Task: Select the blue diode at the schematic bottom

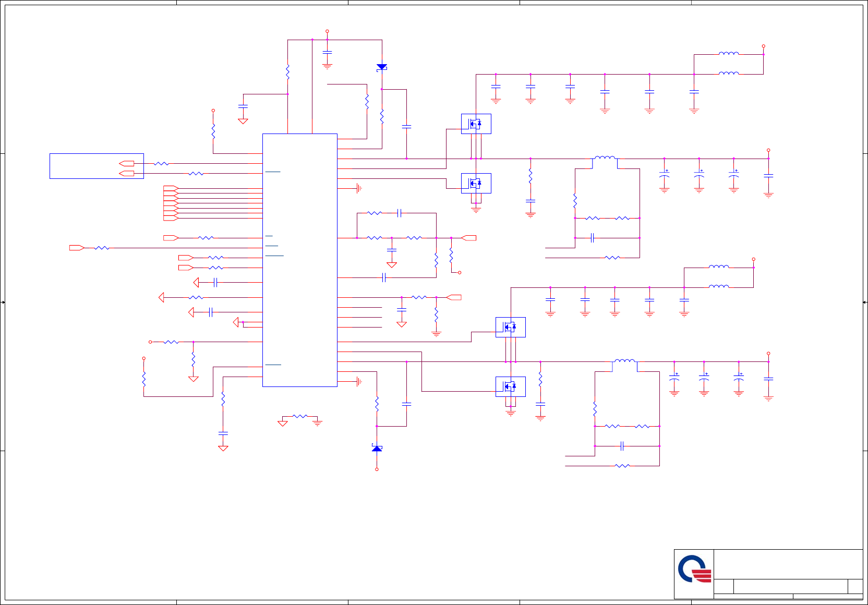Action: 377,448
